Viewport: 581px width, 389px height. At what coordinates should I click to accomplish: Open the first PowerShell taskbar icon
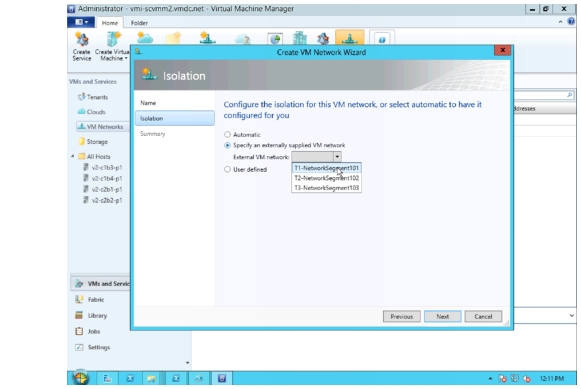(x=130, y=378)
